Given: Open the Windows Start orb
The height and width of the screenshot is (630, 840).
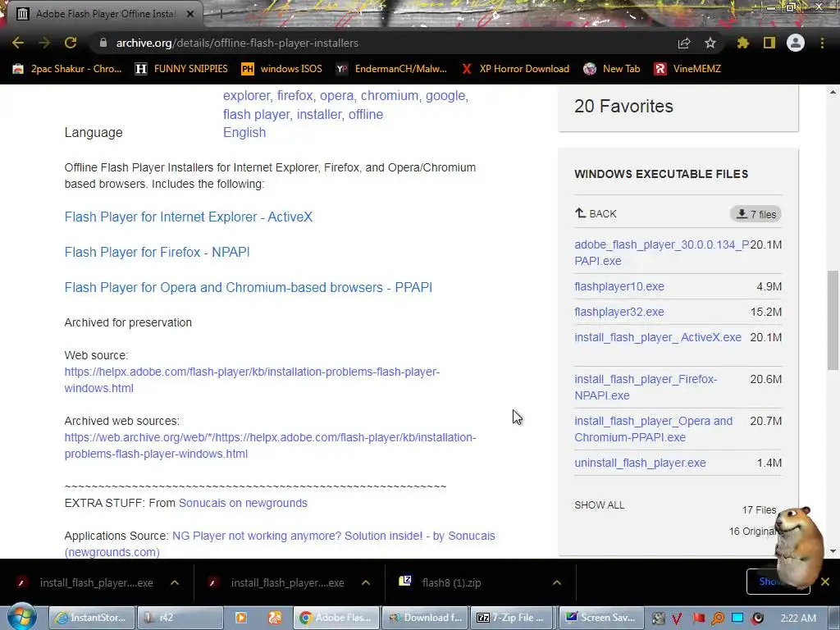Looking at the screenshot, I should coord(21,617).
